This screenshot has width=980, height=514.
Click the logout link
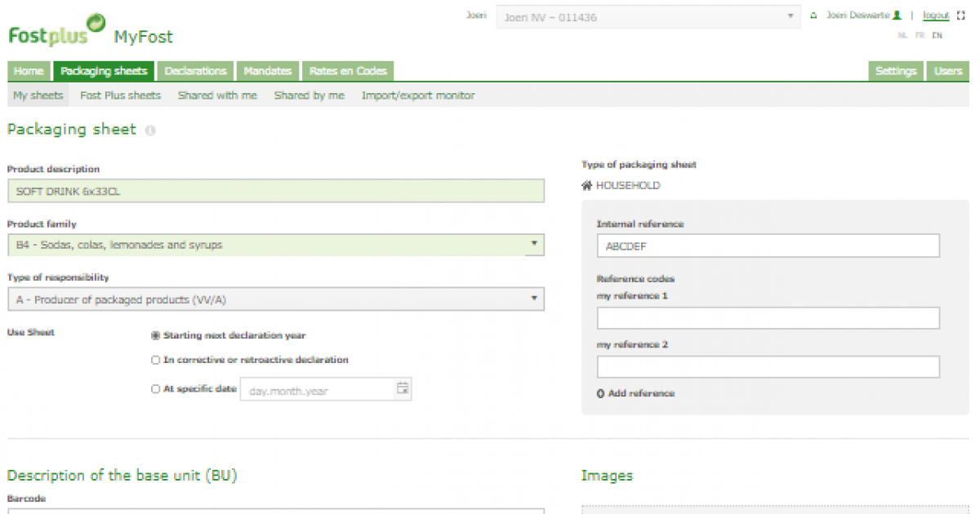tap(935, 16)
